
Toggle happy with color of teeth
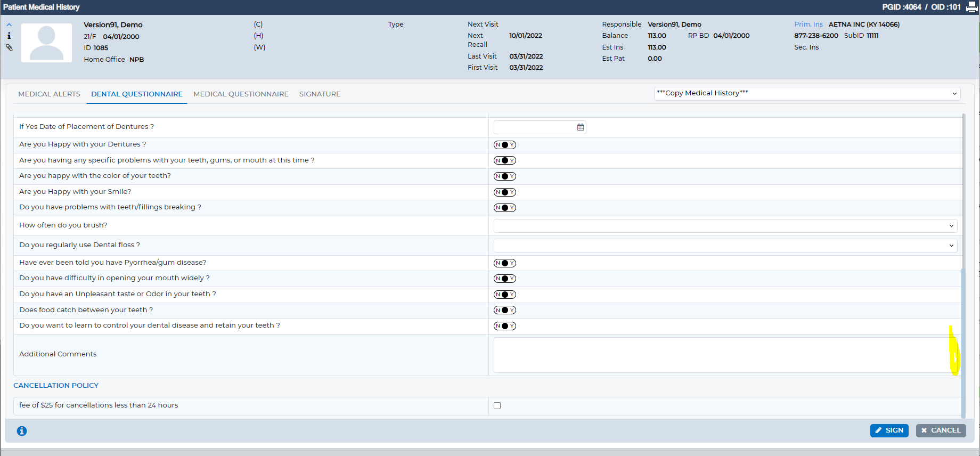click(505, 176)
